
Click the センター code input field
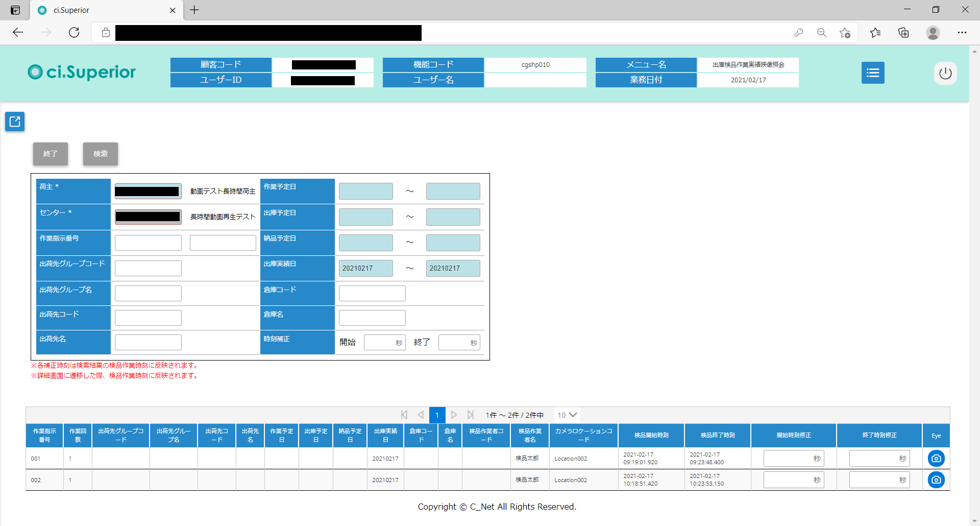tap(148, 217)
